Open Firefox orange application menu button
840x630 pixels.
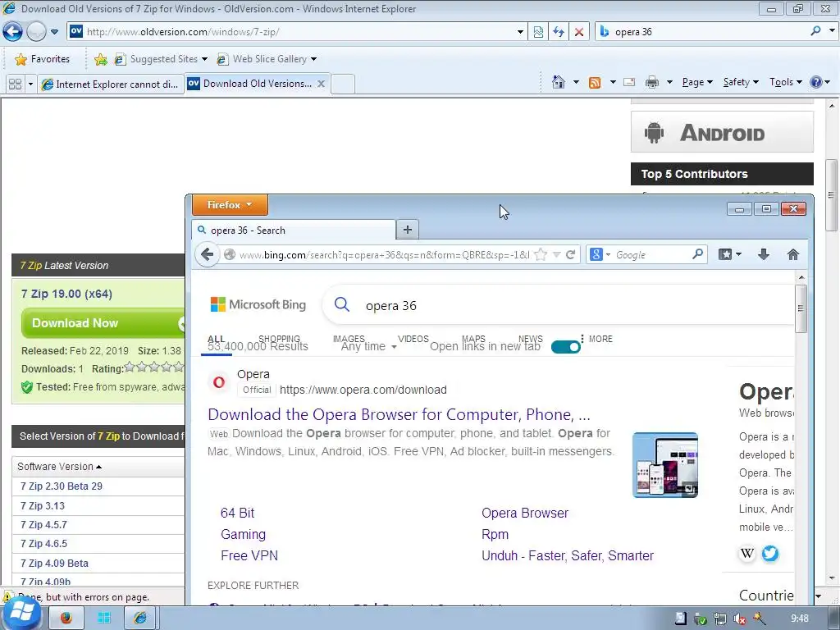tap(230, 204)
